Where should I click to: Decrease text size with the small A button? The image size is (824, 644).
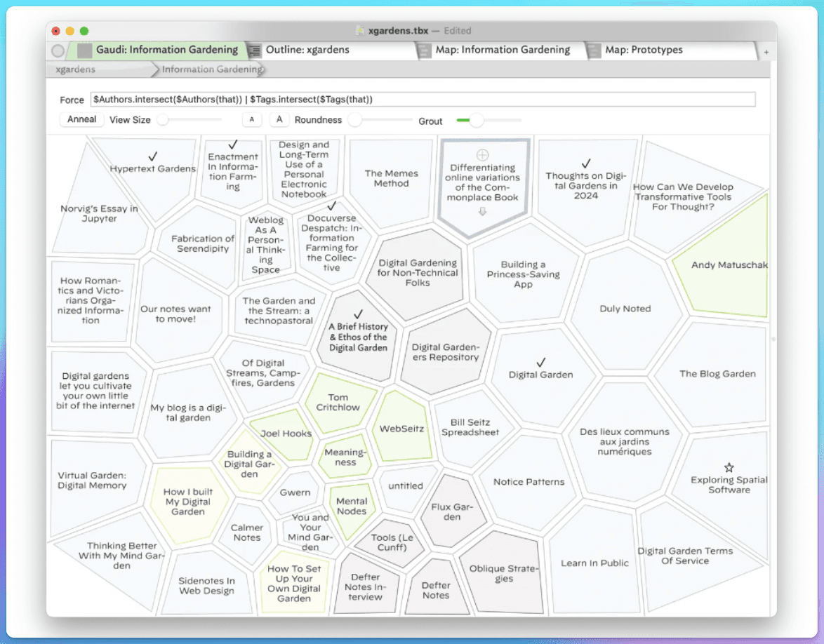click(252, 120)
